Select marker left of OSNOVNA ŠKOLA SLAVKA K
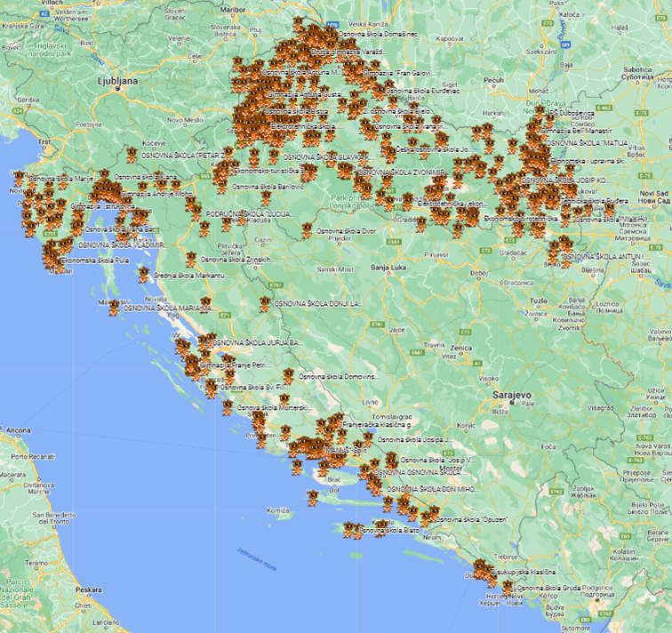The image size is (672, 633). (x=274, y=157)
